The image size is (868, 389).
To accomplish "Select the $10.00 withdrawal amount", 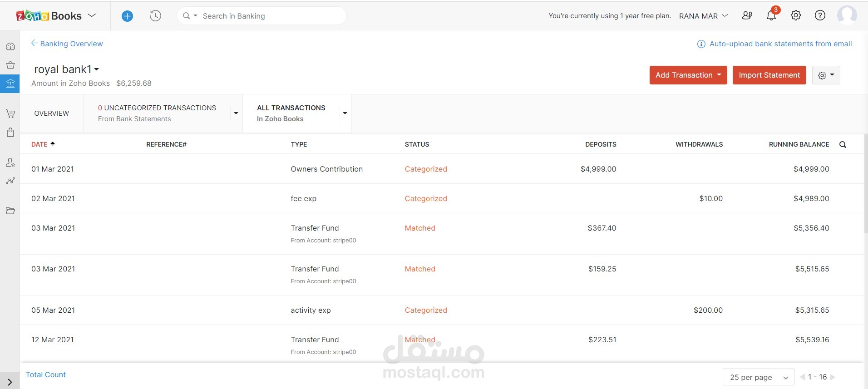I will tap(711, 198).
